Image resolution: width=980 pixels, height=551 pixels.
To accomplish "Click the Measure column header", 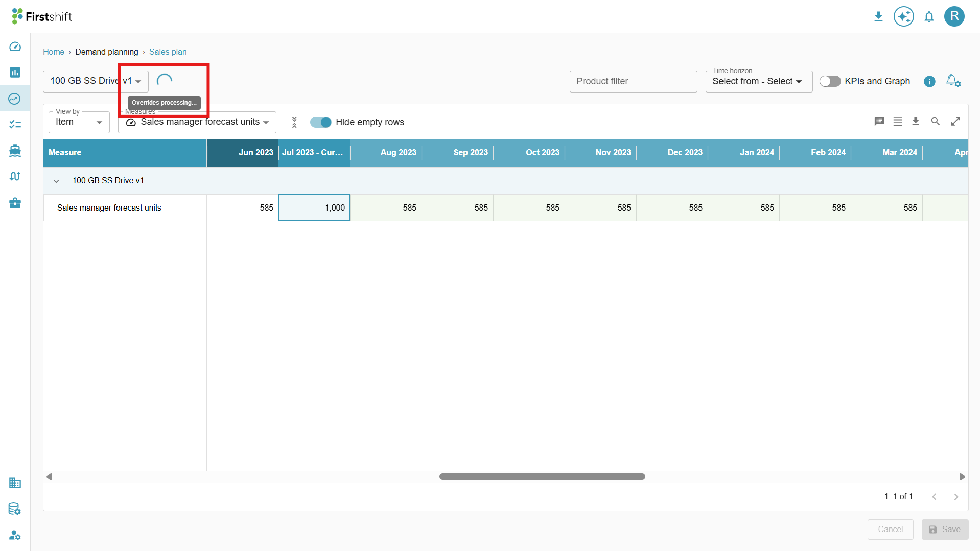I will (125, 152).
